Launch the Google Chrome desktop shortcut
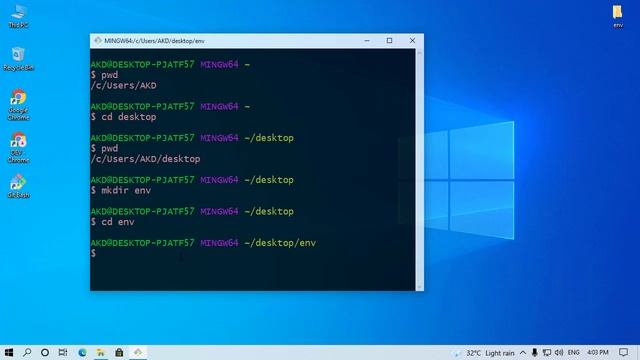Screen dimensions: 640x360 [18, 104]
